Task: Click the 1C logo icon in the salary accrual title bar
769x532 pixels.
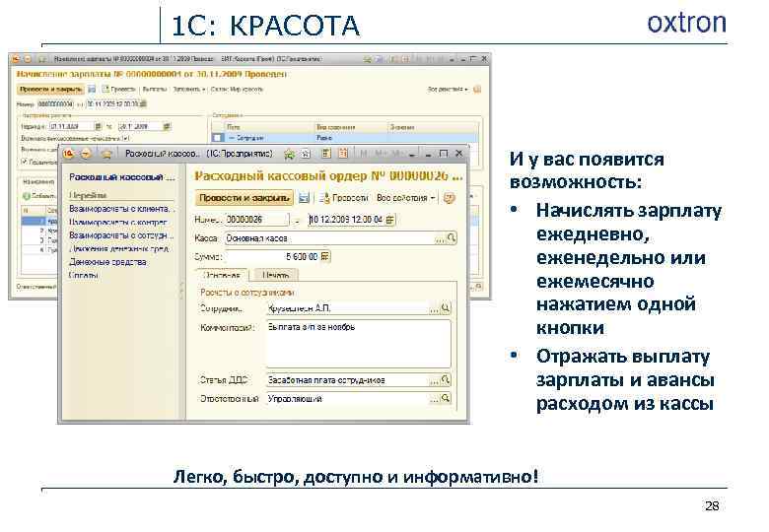Action: tap(16, 59)
